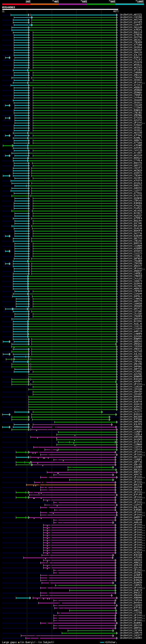This screenshot has width=146, height=644.
Task: Click label UniRef100_B8M4M3
Action: [131, 397]
